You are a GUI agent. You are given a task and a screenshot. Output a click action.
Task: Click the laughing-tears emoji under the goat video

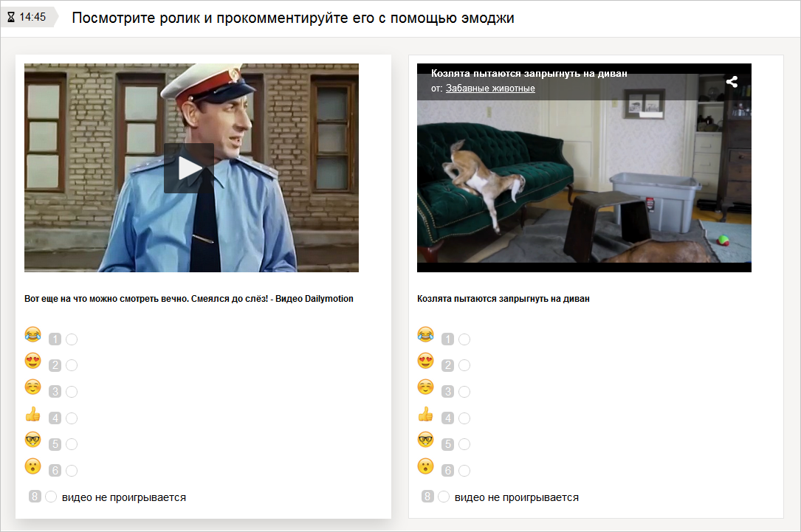pos(425,334)
